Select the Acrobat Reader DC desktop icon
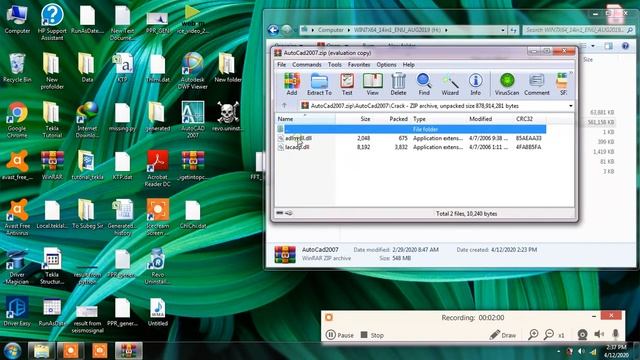640x360 pixels. pos(158,169)
